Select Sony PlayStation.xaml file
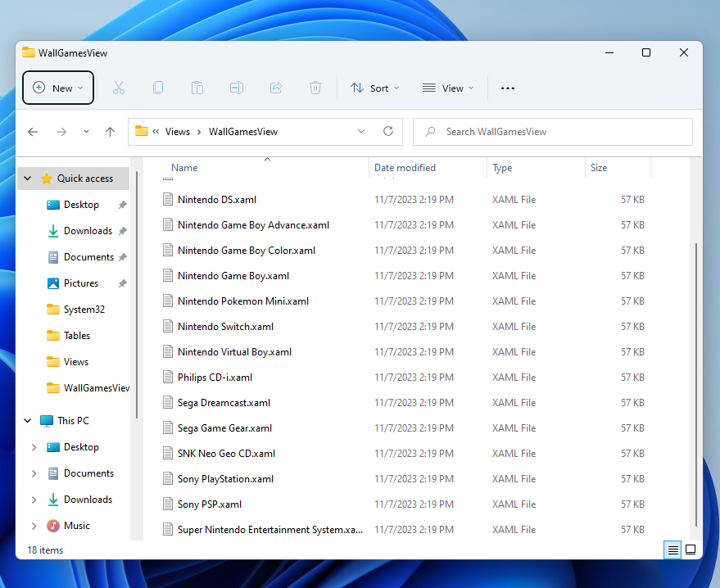The image size is (720, 588). tap(225, 479)
